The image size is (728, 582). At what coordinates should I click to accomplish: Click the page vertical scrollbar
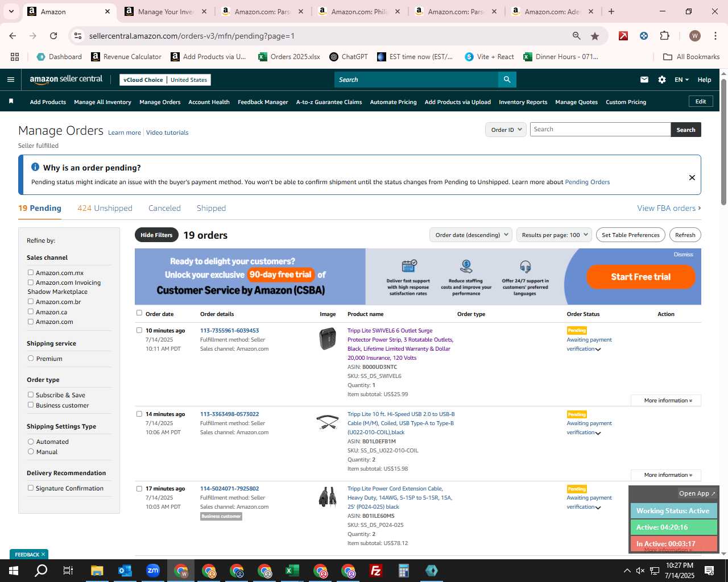(x=723, y=142)
